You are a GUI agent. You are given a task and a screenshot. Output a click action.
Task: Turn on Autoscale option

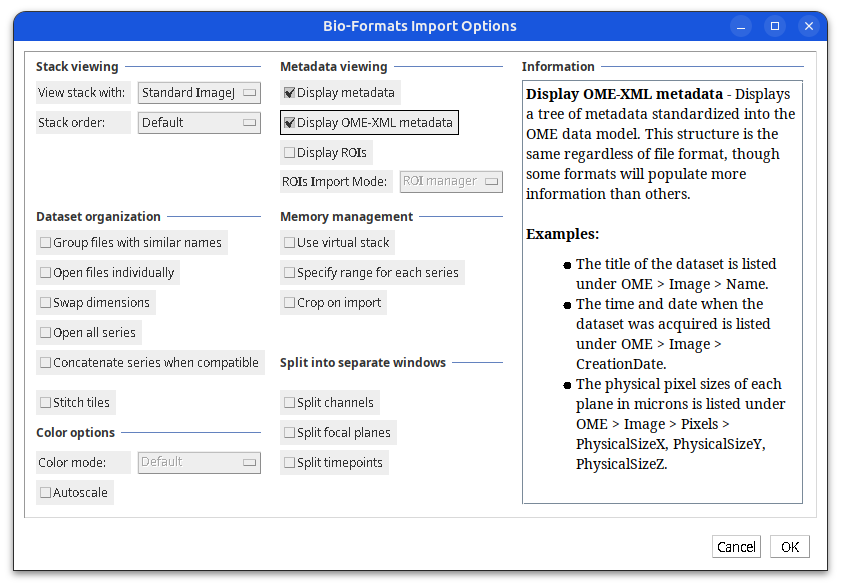tap(46, 493)
